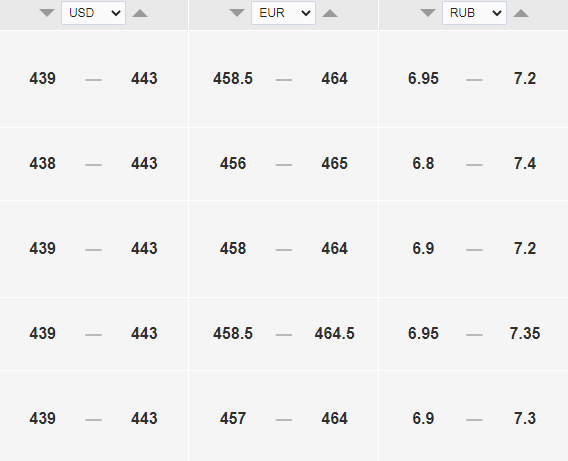568x461 pixels.
Task: Sort RUB sell rate ascending arrow
Action: [x=521, y=13]
